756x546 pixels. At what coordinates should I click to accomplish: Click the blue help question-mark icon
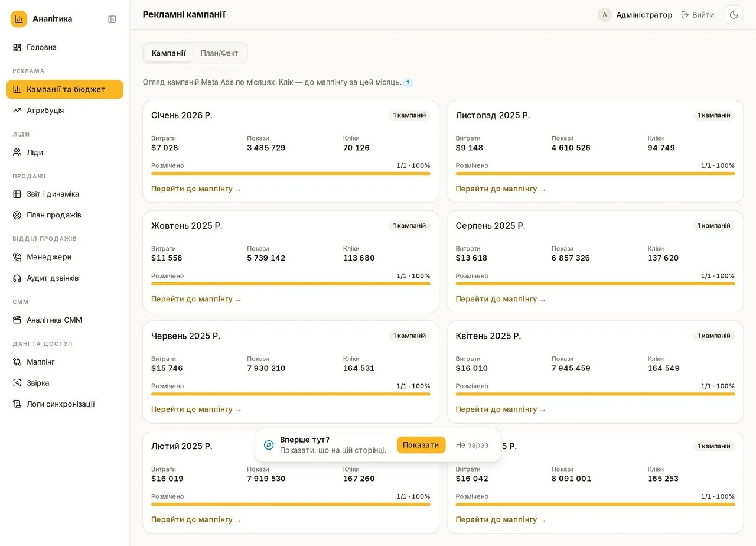click(408, 83)
